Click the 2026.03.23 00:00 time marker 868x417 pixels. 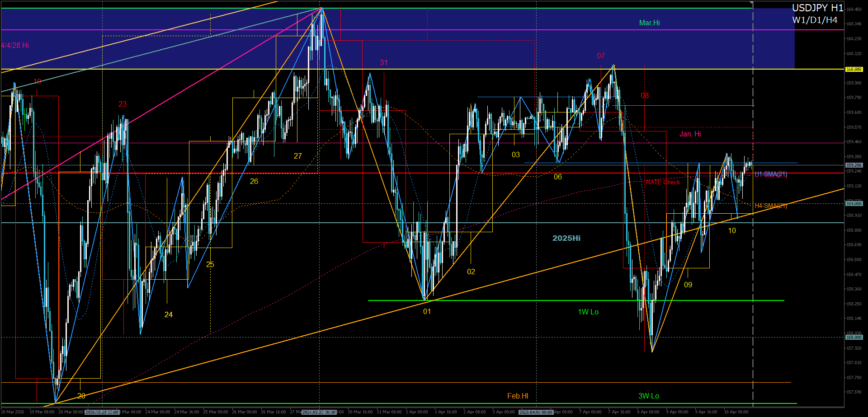click(x=102, y=412)
